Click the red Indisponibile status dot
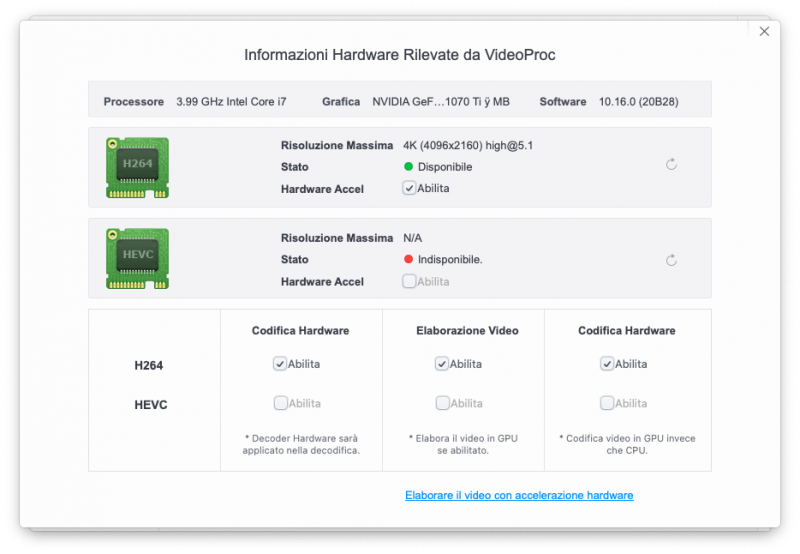This screenshot has height=554, width=800. (408, 259)
